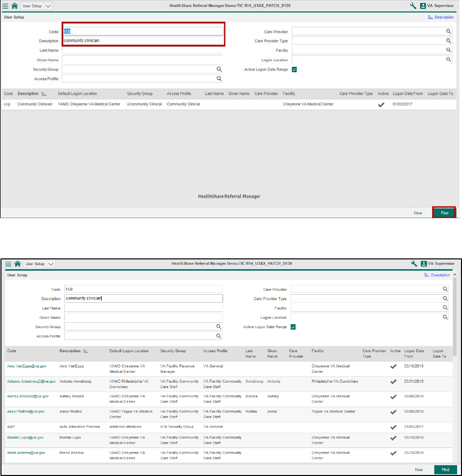The image size is (462, 476).
Task: Click 'Cheyenne VA Medical Center' cell in top window
Action: tap(308, 104)
